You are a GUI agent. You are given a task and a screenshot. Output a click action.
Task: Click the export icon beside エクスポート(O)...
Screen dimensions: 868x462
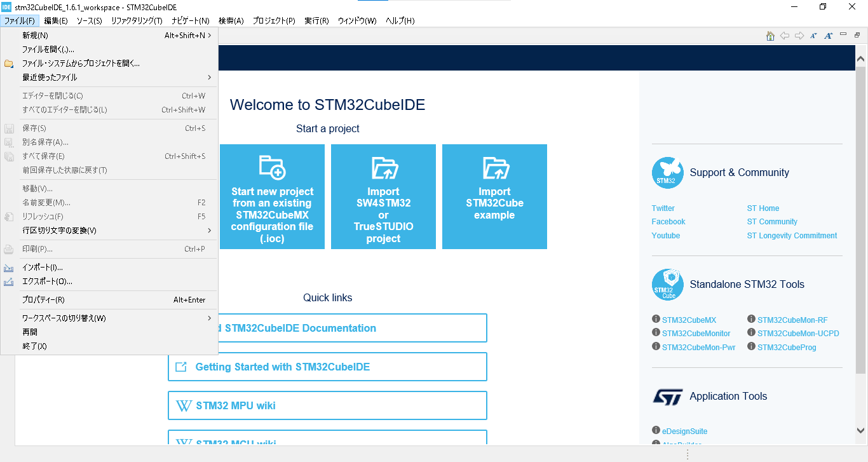9,282
